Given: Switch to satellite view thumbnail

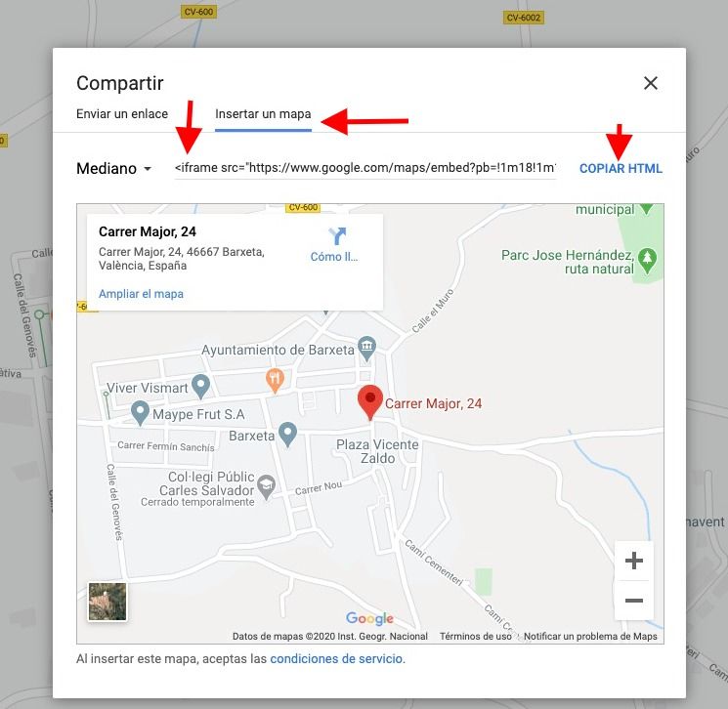Looking at the screenshot, I should point(107,602).
